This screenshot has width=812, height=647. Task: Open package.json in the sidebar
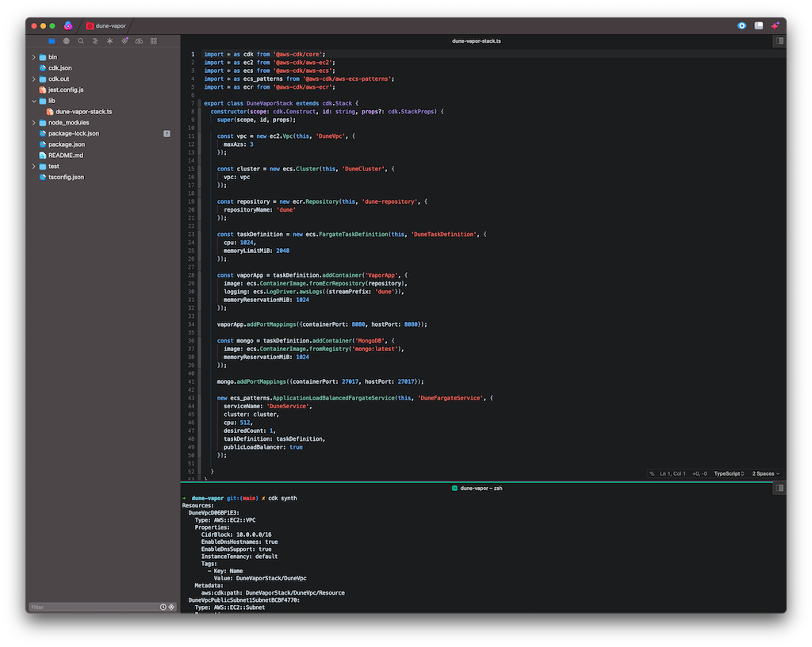67,144
